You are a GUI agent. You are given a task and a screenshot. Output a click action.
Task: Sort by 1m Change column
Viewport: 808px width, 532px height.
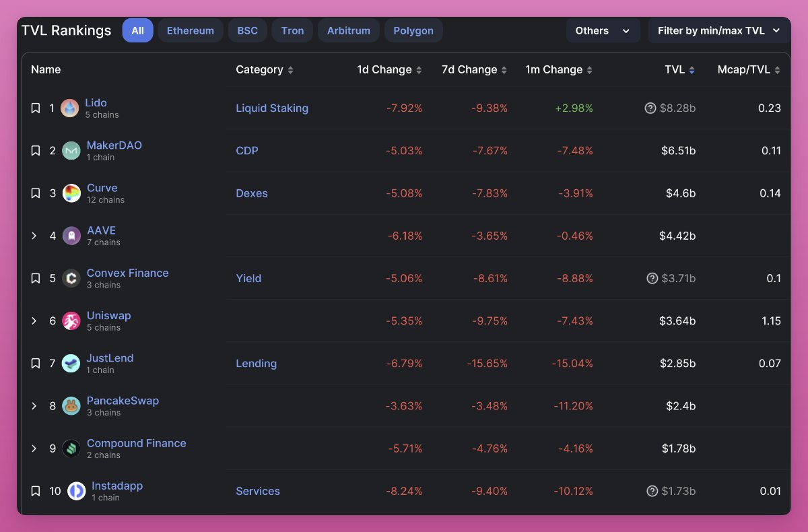pyautogui.click(x=559, y=69)
